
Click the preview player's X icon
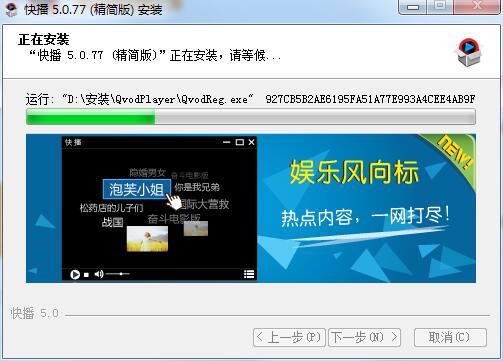252,142
